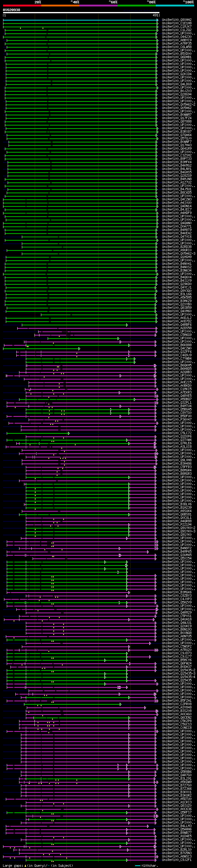
Task: Open hit UniRef100_B3L291
Action: pos(177,778)
